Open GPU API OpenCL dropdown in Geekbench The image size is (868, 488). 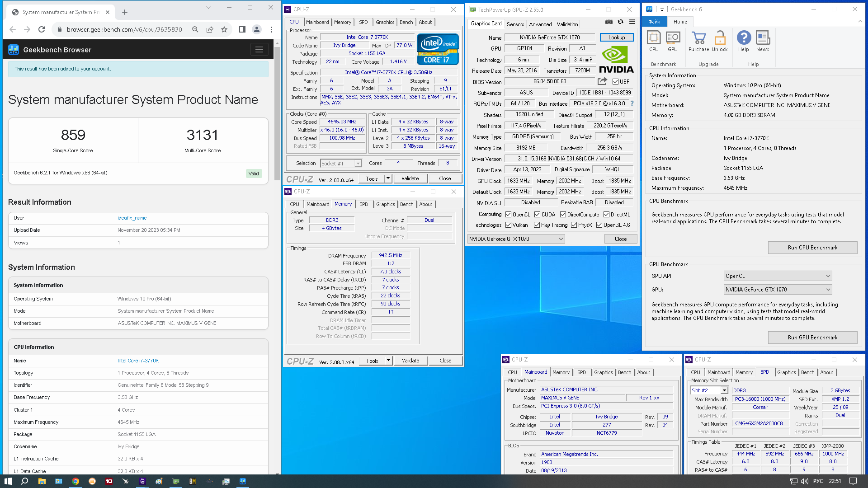778,276
